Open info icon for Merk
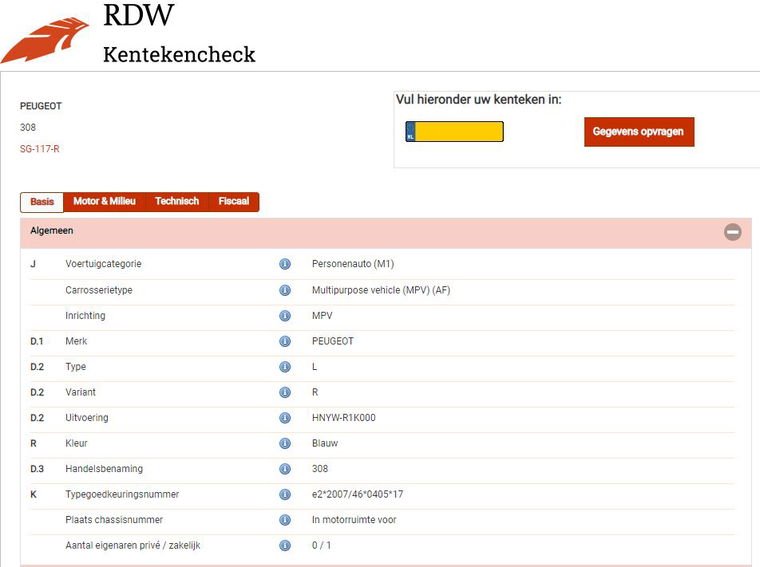 tap(285, 341)
